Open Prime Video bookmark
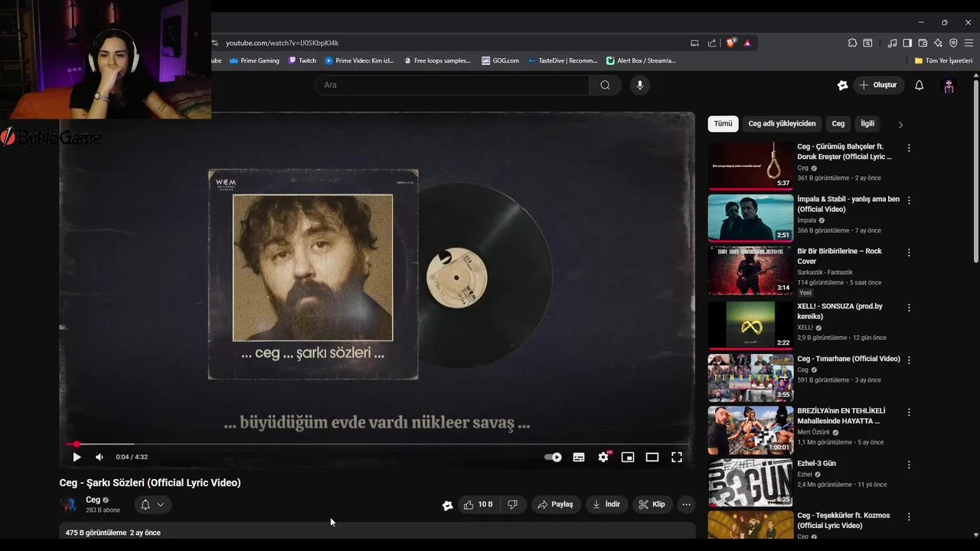 point(359,60)
